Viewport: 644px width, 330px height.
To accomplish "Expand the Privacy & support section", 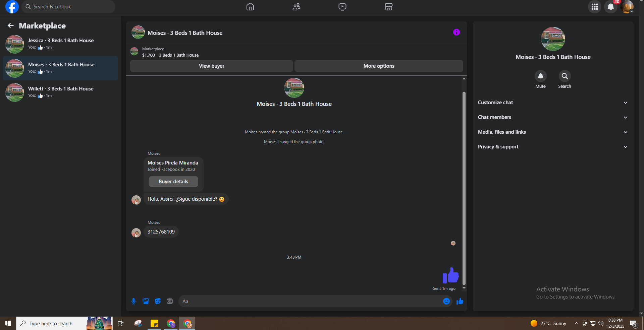I will pyautogui.click(x=553, y=147).
